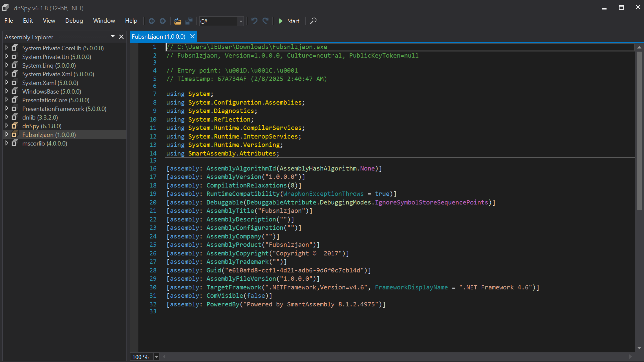Viewport: 644px width, 362px height.
Task: Click the scroll up arrow of code view
Action: [x=639, y=47]
